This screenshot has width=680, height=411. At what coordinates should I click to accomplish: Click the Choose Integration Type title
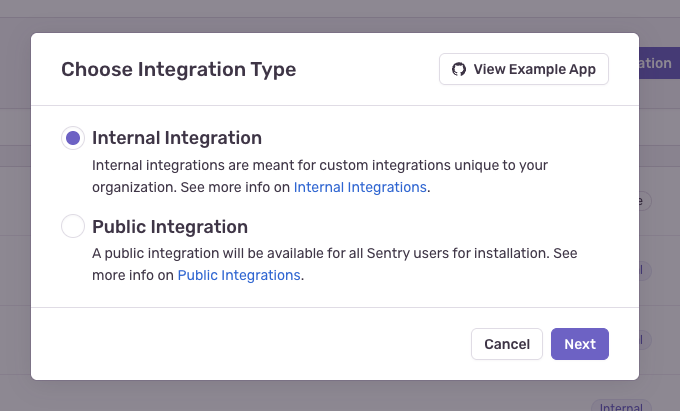tap(179, 69)
